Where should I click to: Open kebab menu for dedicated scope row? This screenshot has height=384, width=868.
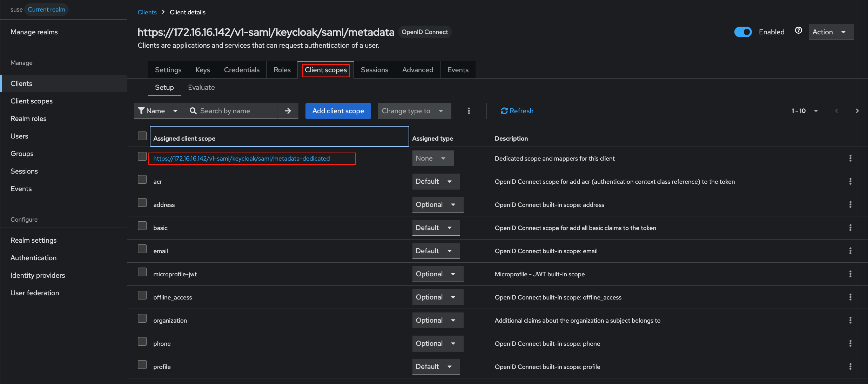coord(850,158)
